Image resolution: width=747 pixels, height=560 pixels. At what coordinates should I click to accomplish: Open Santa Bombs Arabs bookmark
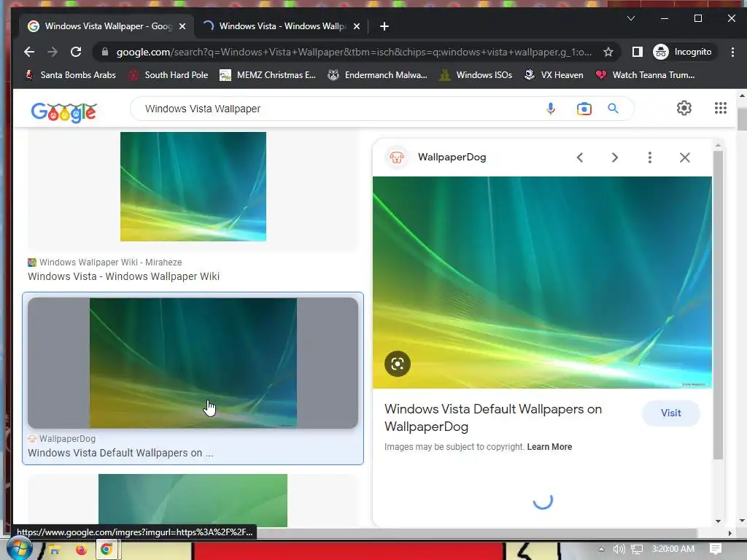click(70, 75)
